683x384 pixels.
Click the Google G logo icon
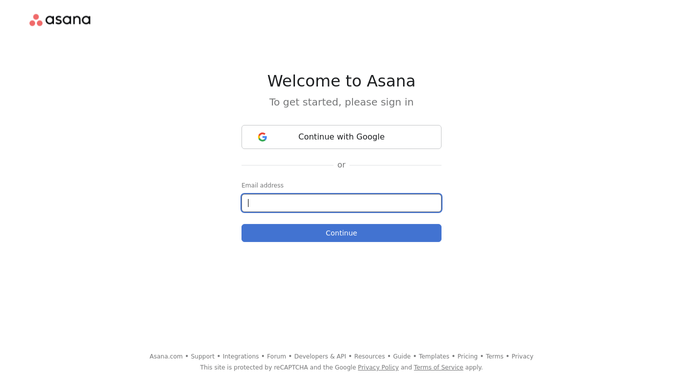pos(262,137)
